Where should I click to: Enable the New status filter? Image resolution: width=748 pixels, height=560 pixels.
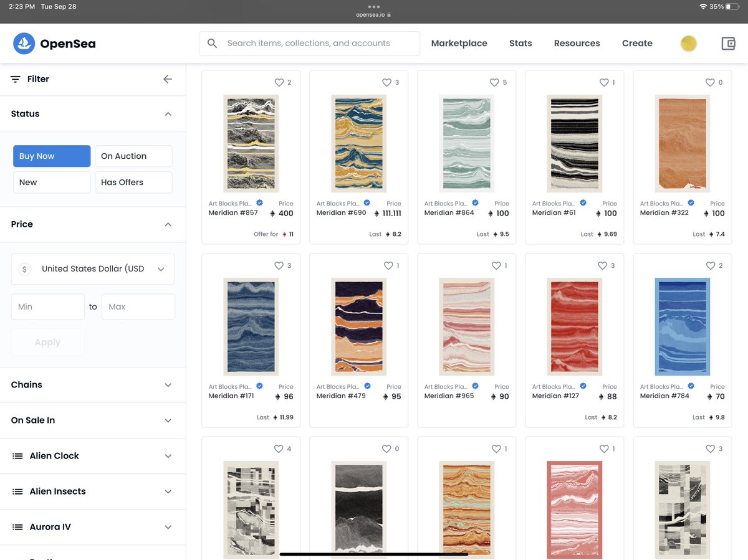[x=52, y=183]
